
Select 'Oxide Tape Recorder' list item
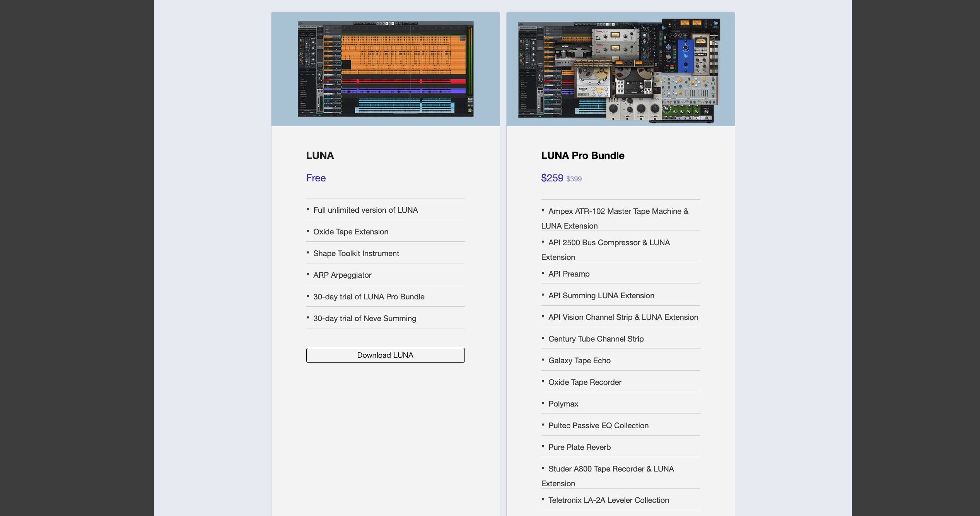pyautogui.click(x=620, y=382)
